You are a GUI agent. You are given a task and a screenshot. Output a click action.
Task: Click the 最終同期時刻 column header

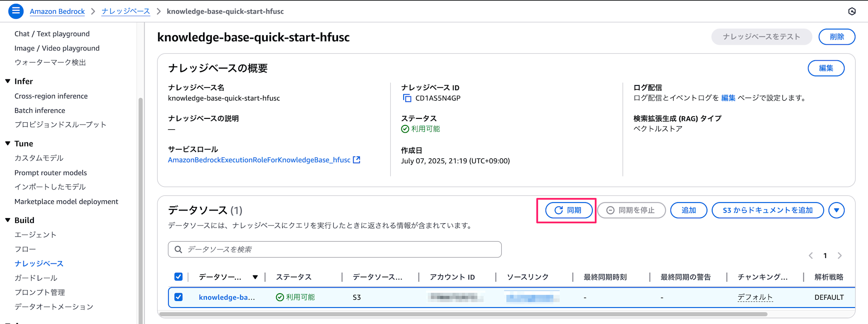[x=605, y=277]
